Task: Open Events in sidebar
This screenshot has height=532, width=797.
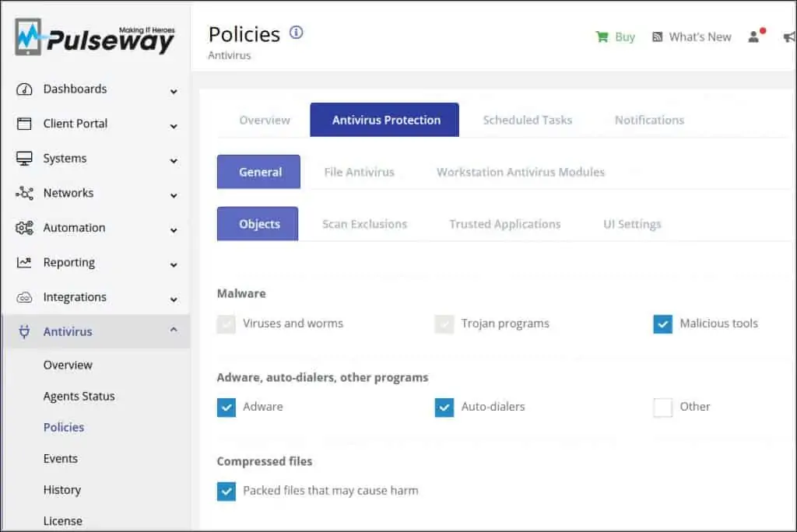Action: (61, 458)
